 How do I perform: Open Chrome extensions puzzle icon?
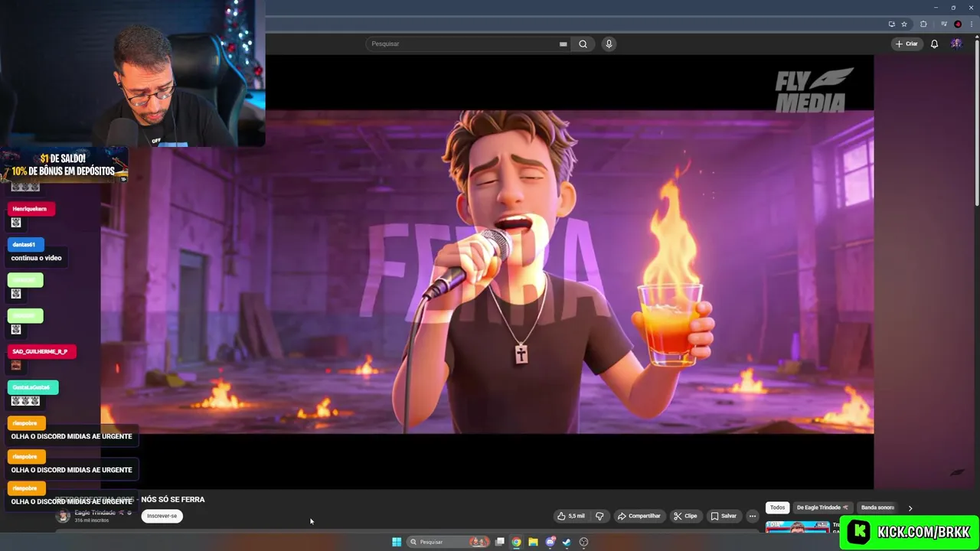pos(923,24)
